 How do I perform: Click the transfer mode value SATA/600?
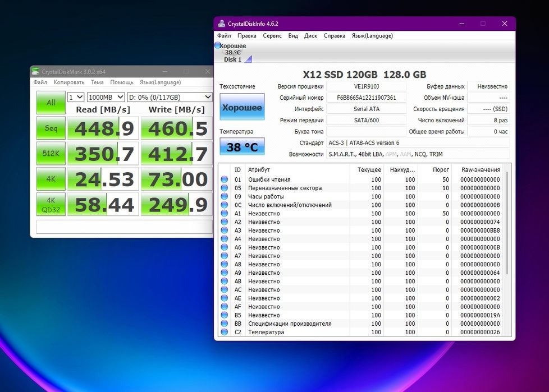[x=366, y=120]
